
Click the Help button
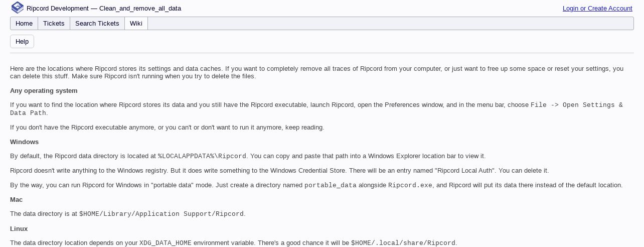tap(22, 42)
